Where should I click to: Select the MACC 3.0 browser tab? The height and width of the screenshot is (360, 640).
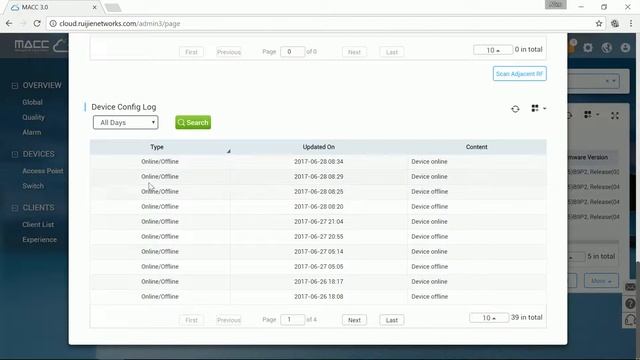tap(53, 7)
